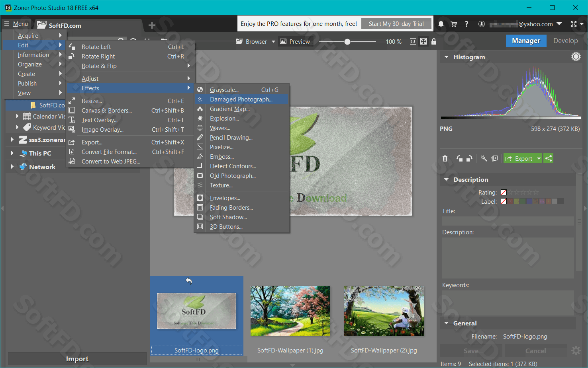588x368 pixels.
Task: Expand This PC tree node
Action: coord(12,153)
